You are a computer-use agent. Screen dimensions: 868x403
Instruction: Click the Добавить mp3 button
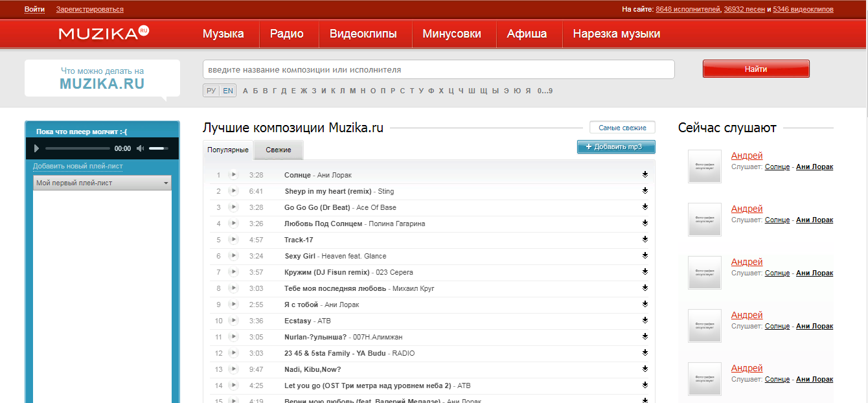pyautogui.click(x=615, y=147)
